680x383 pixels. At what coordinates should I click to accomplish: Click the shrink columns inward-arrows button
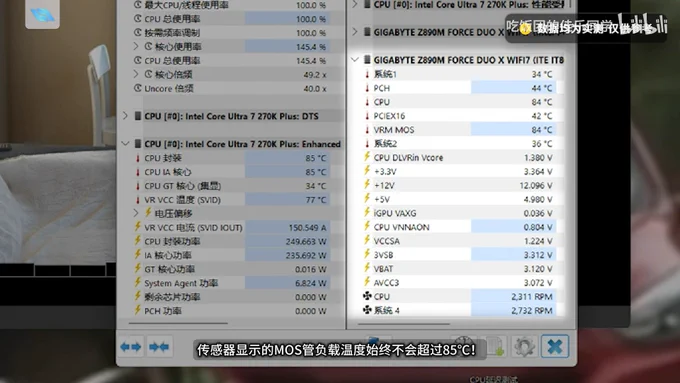tap(159, 347)
